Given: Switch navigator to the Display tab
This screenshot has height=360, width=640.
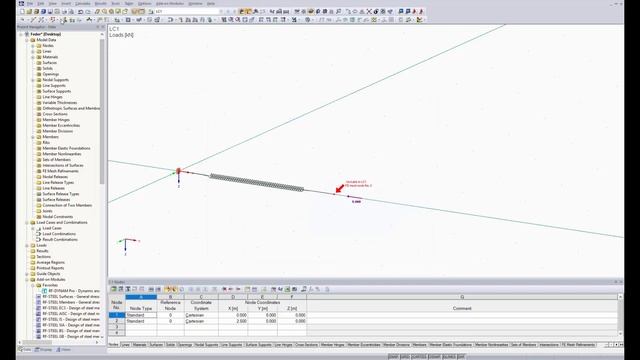Looking at the screenshot, I should (x=43, y=350).
